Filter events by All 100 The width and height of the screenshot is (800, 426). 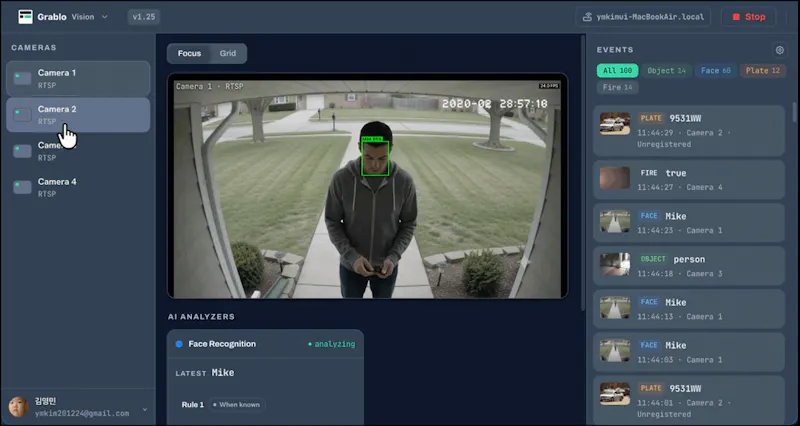pyautogui.click(x=617, y=71)
